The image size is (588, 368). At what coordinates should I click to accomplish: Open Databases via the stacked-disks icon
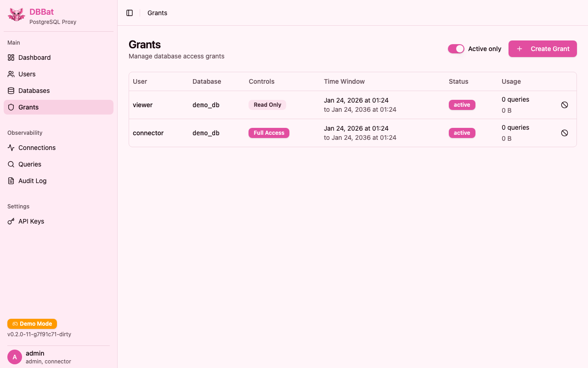point(10,91)
